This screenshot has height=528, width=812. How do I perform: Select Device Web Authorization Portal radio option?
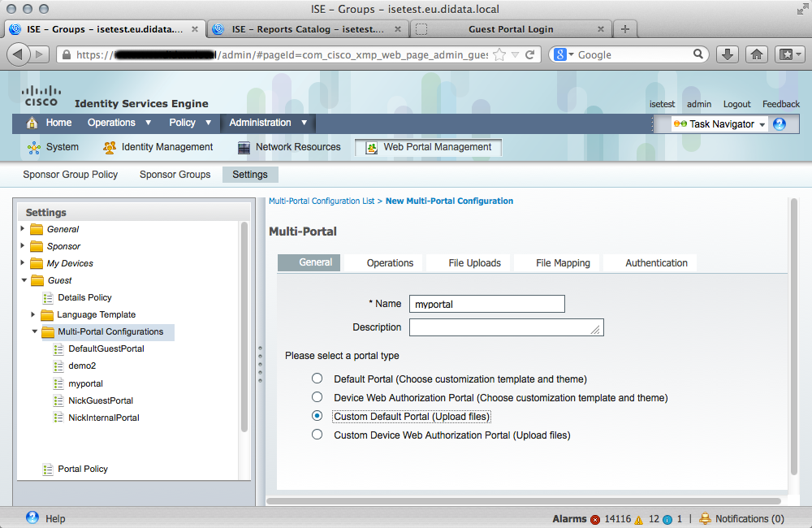pyautogui.click(x=317, y=397)
